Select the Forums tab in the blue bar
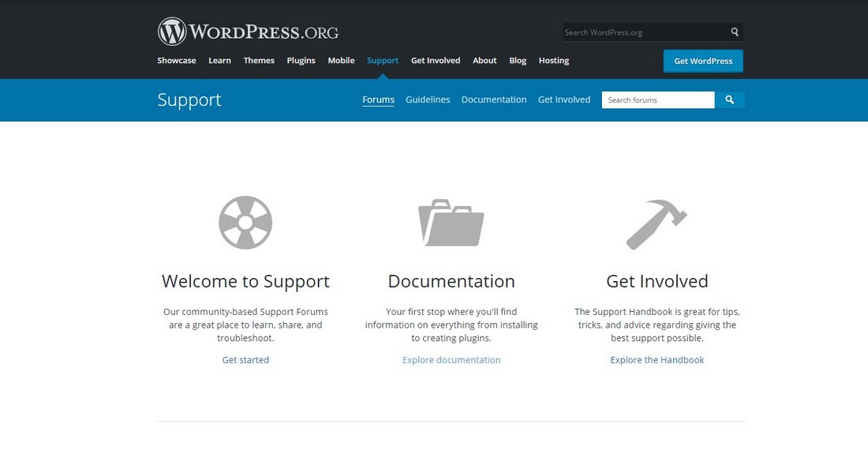 pos(379,99)
